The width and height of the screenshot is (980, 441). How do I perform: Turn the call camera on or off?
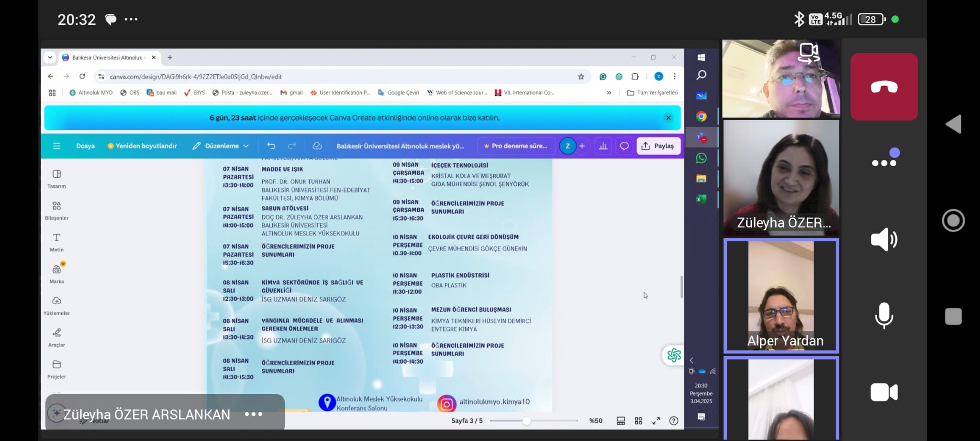[884, 393]
